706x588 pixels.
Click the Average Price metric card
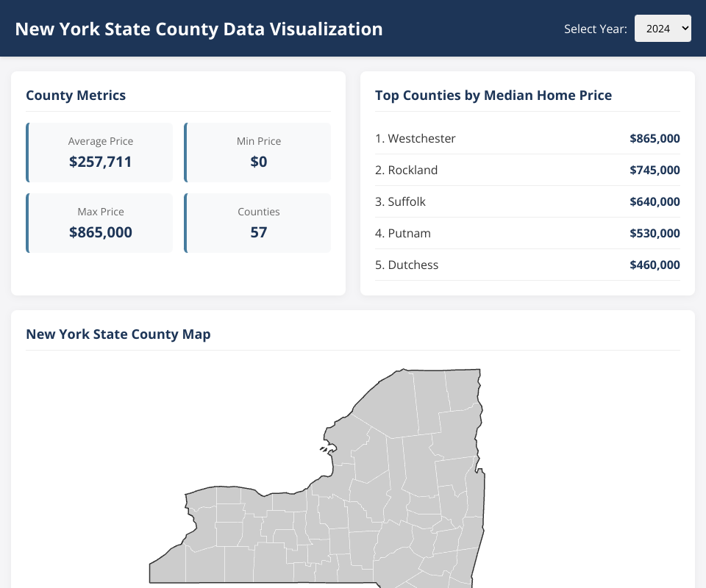pos(100,152)
